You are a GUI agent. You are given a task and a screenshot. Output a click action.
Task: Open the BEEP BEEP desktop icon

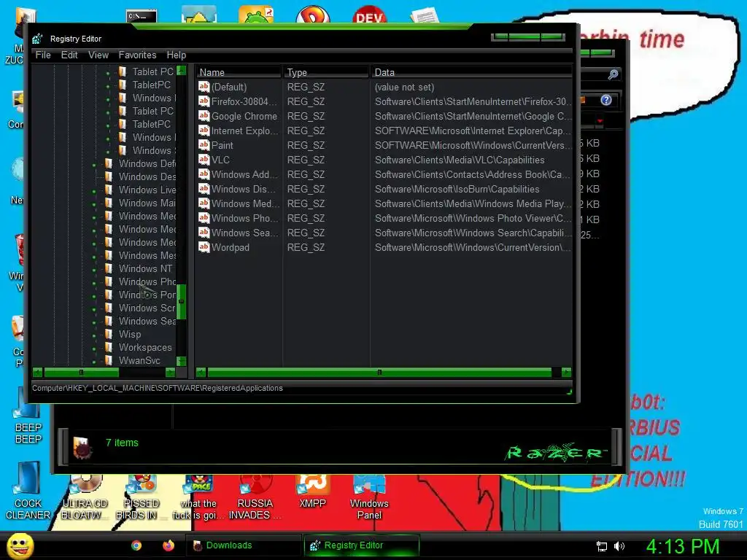pos(28,404)
